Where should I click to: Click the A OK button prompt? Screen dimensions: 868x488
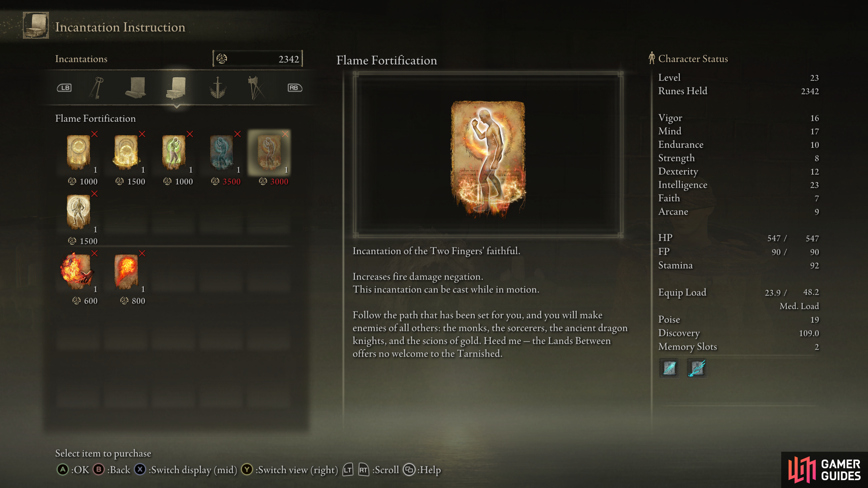[73, 470]
